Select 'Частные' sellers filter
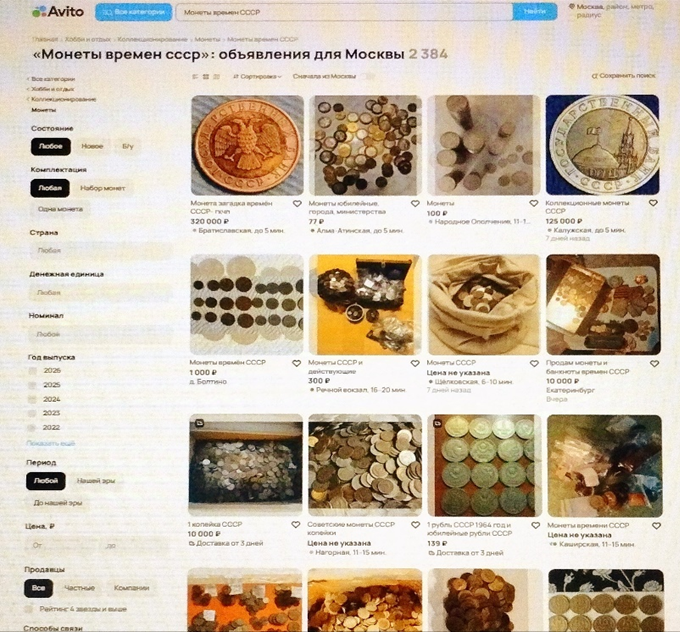This screenshot has height=632, width=680. coord(79,588)
